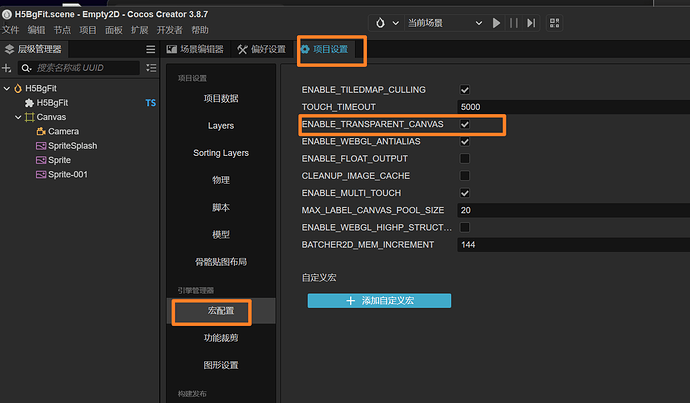This screenshot has height=403, width=690.
Task: Open the 帮助 menu
Action: point(200,30)
